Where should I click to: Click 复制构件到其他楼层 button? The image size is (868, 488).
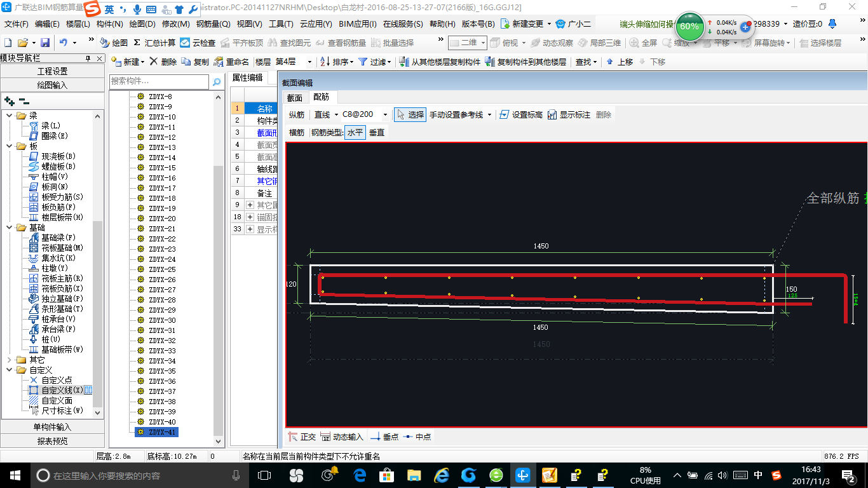click(526, 62)
